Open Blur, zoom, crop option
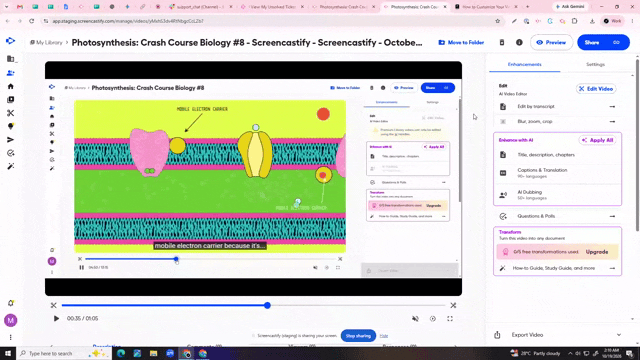The image size is (640, 360). [557, 122]
